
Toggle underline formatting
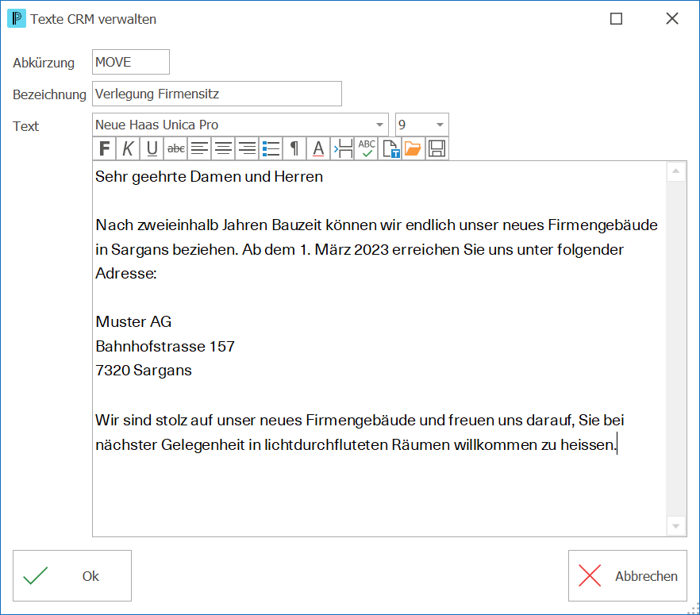pos(152,148)
